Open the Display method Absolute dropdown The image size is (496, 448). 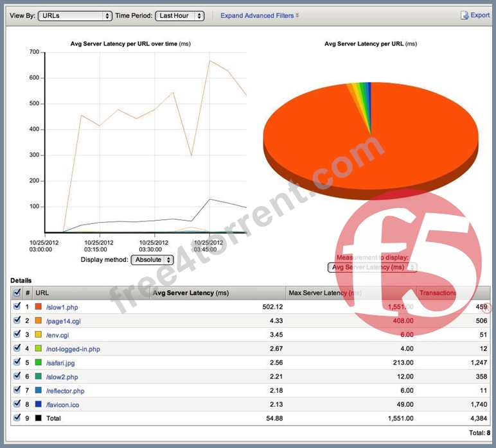tap(152, 260)
